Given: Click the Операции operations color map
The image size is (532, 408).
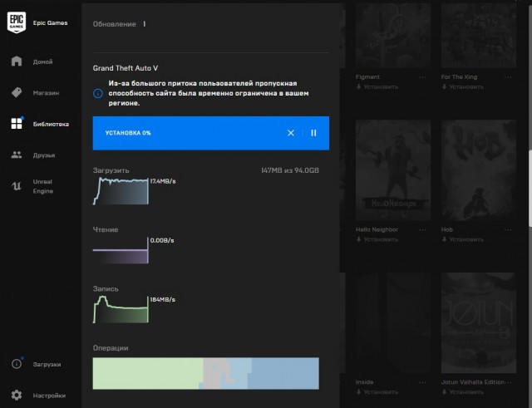Looking at the screenshot, I should pos(205,373).
